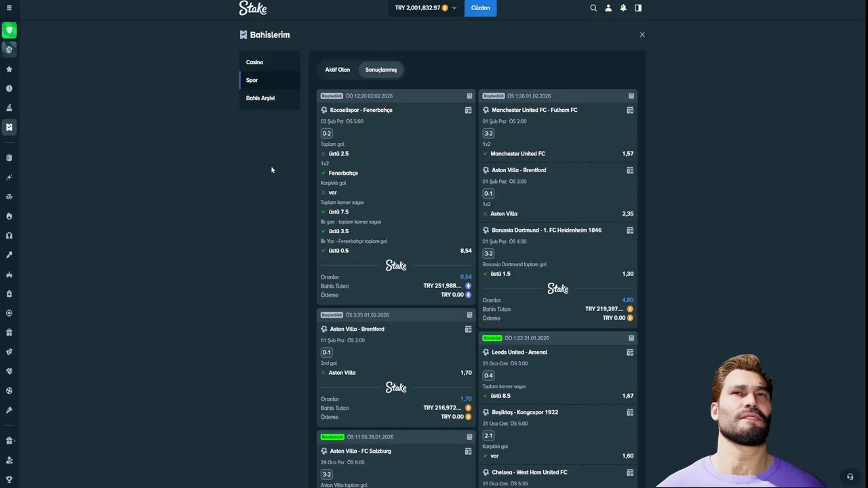Open stats icon for Chelsea - West Ham United
Viewport: 868px width, 488px height.
[x=630, y=472]
